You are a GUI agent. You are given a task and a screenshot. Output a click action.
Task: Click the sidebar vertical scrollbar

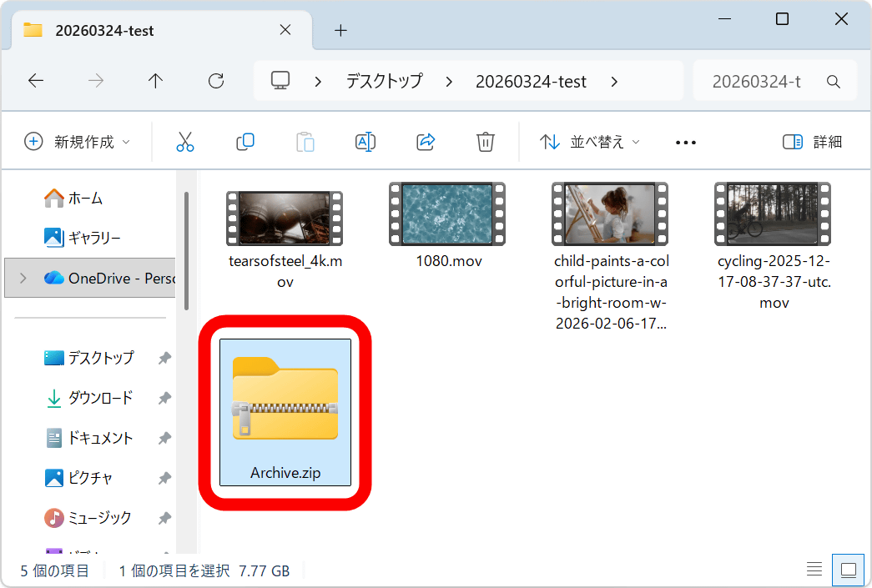coord(186,251)
